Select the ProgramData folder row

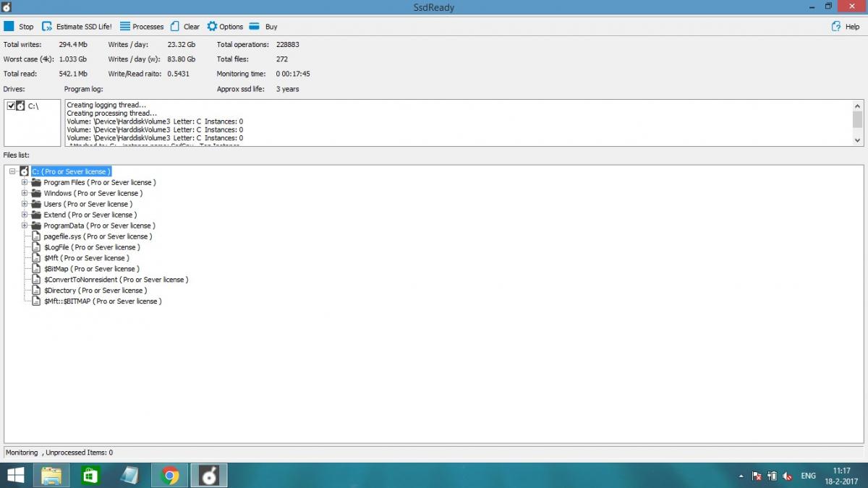coord(98,226)
